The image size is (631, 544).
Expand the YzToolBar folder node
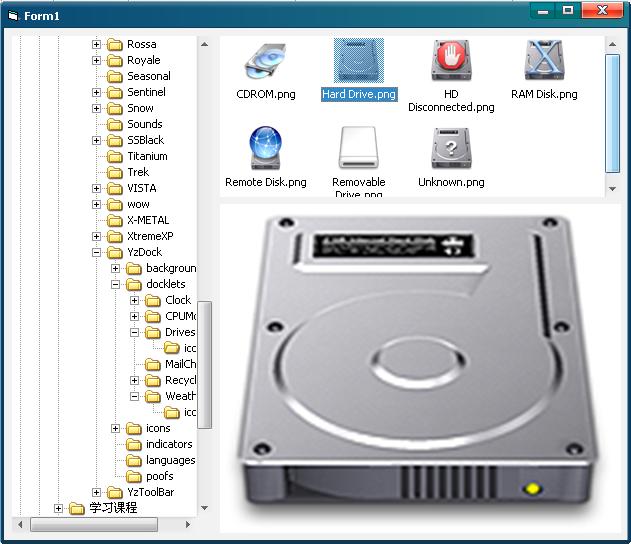(x=97, y=493)
